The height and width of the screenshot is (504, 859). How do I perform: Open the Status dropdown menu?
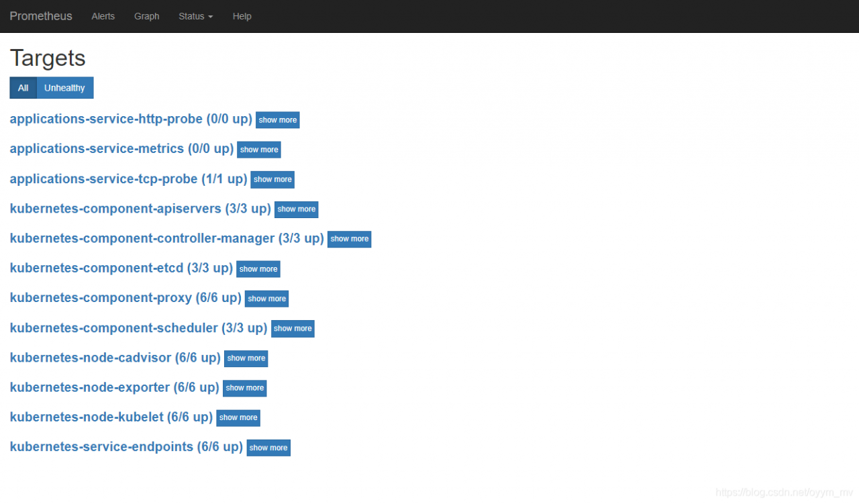pyautogui.click(x=196, y=16)
